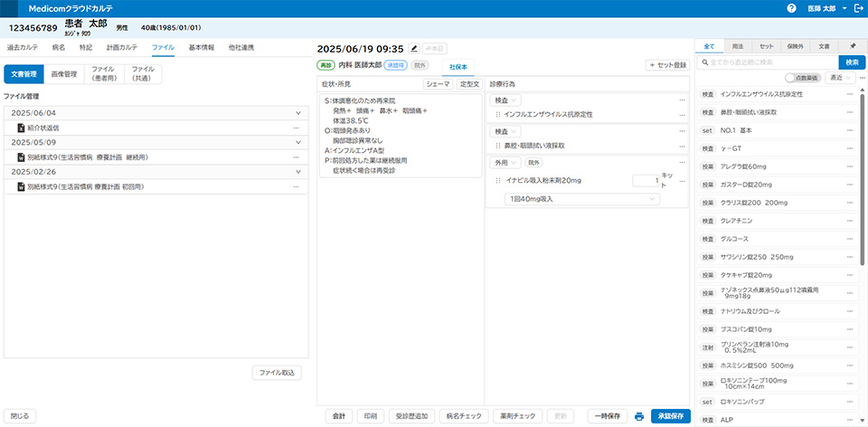
Task: Switch to the 病名 tab
Action: click(x=59, y=46)
